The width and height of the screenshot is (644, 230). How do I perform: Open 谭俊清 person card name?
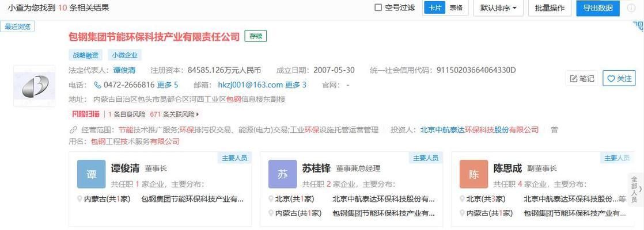[125, 168]
